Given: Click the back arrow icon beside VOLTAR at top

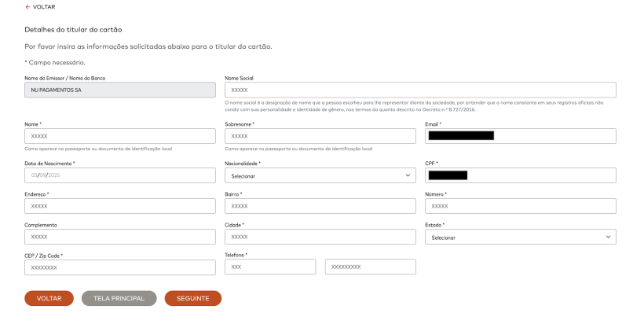Looking at the screenshot, I should (28, 7).
